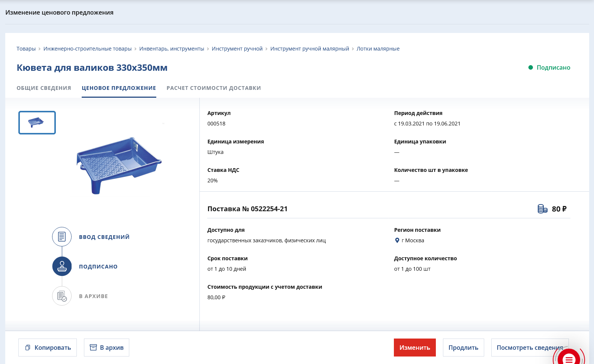The image size is (594, 364).
Task: Click the VAT rate value '20%'
Action: pyautogui.click(x=212, y=181)
